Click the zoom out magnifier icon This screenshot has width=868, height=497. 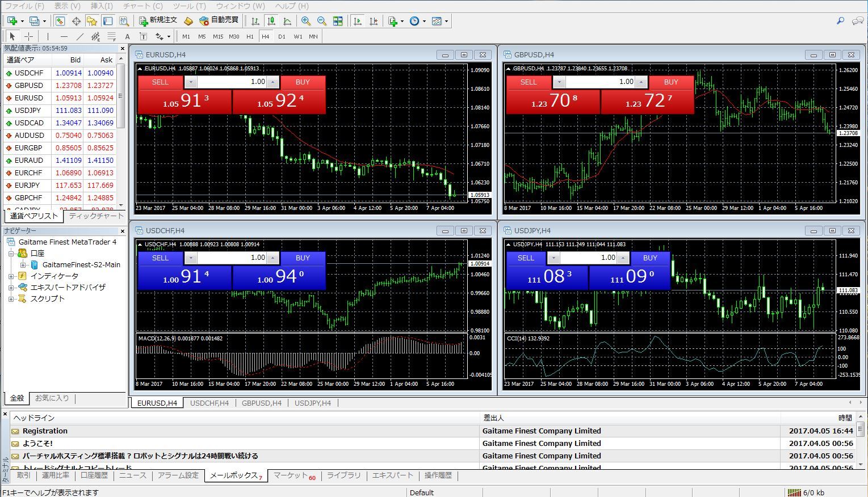coord(322,21)
